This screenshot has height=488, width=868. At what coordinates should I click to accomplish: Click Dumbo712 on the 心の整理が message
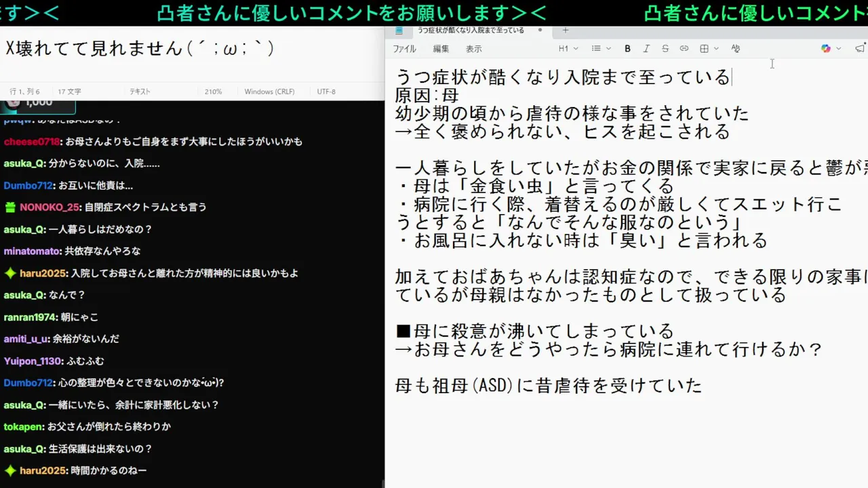28,383
